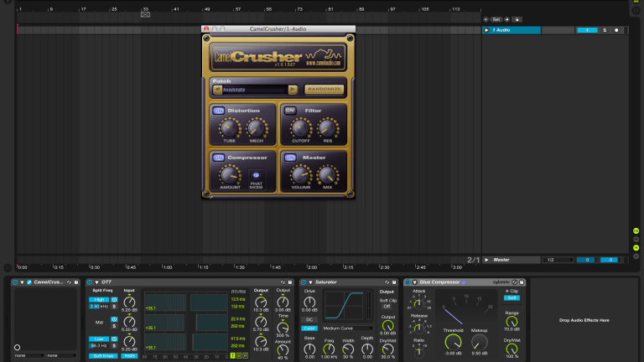Image resolution: width=644 pixels, height=362 pixels.
Task: Click the RANDOMIZE button in CamelCrusher
Action: 324,89
